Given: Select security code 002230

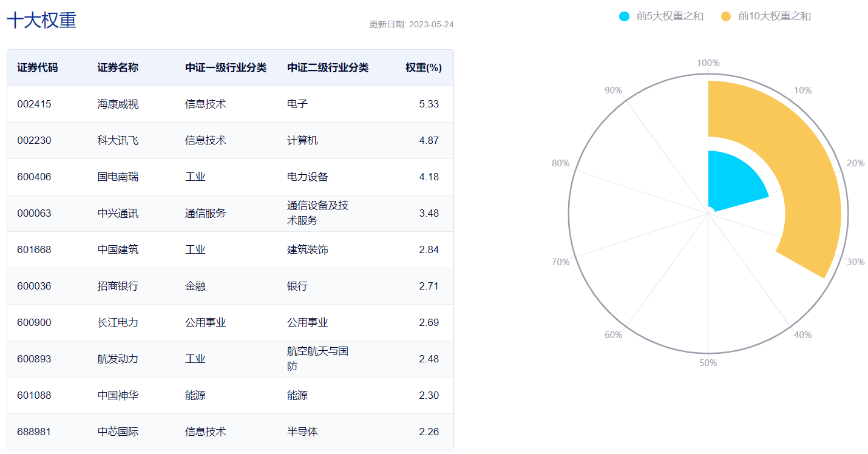Looking at the screenshot, I should tap(34, 141).
